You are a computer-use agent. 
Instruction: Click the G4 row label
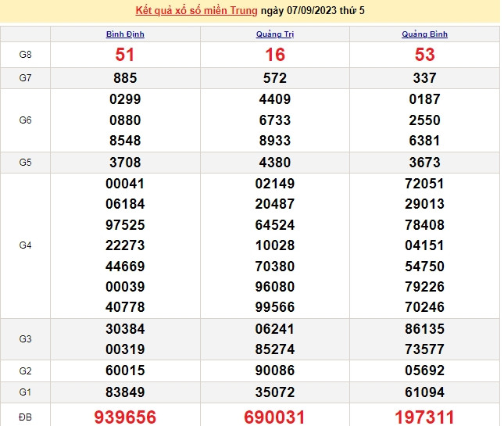click(25, 245)
